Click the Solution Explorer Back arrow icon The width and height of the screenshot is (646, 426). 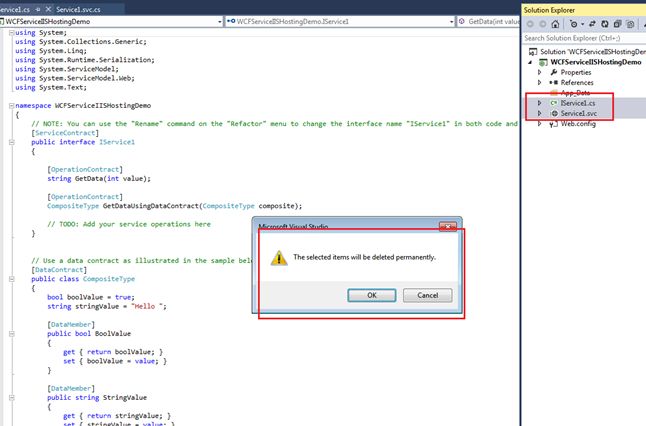point(530,24)
